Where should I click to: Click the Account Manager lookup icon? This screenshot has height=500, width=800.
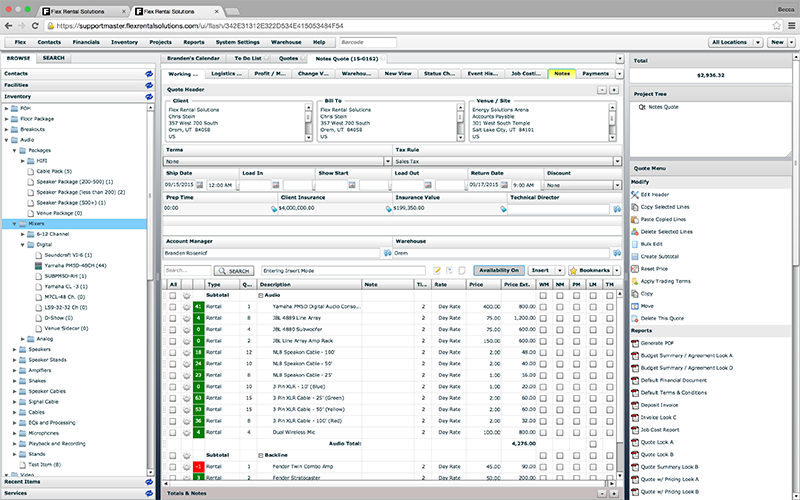[387, 253]
